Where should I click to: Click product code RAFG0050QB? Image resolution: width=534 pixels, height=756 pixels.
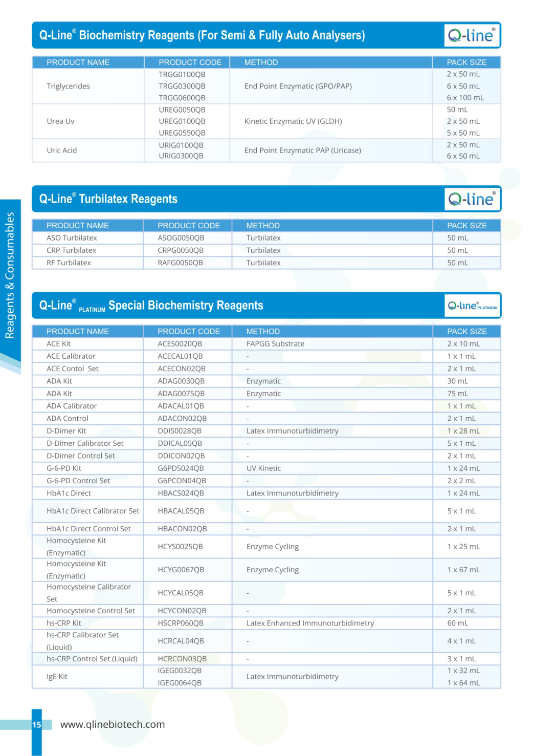pyautogui.click(x=180, y=263)
